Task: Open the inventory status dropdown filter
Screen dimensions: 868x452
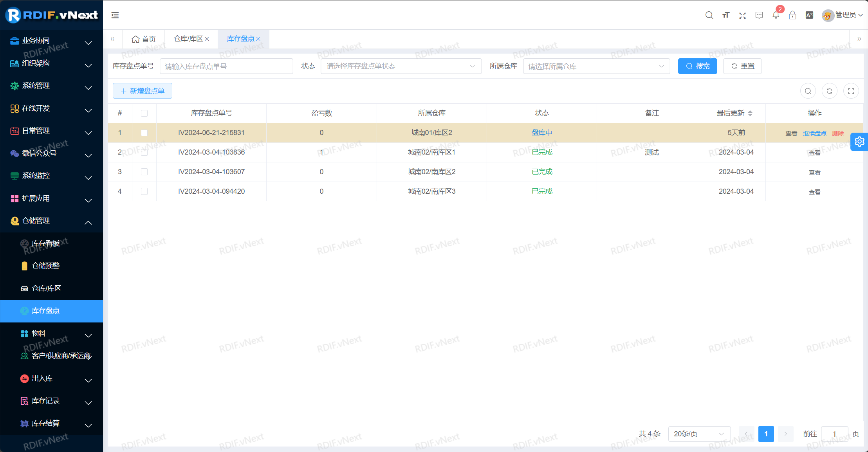Action: click(401, 66)
